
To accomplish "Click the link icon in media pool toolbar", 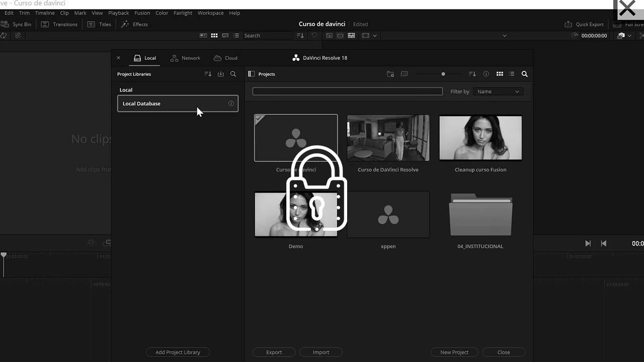I will click(18, 36).
